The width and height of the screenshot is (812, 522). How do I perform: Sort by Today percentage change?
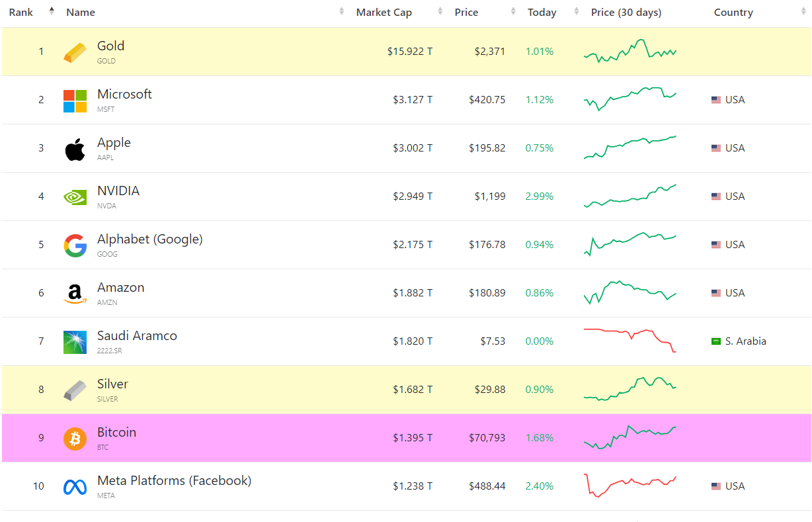pyautogui.click(x=542, y=13)
